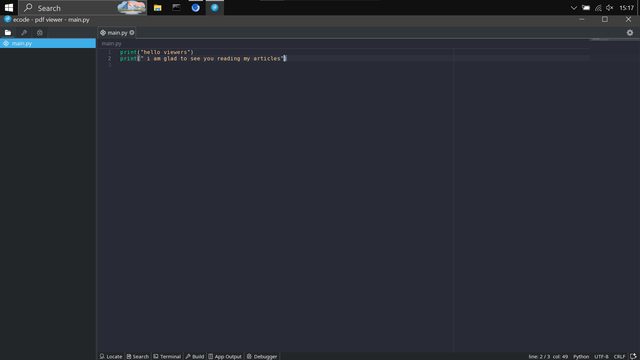Click the main.py breadcrumb path label
Image resolution: width=640 pixels, height=360 pixels.
pyautogui.click(x=111, y=43)
